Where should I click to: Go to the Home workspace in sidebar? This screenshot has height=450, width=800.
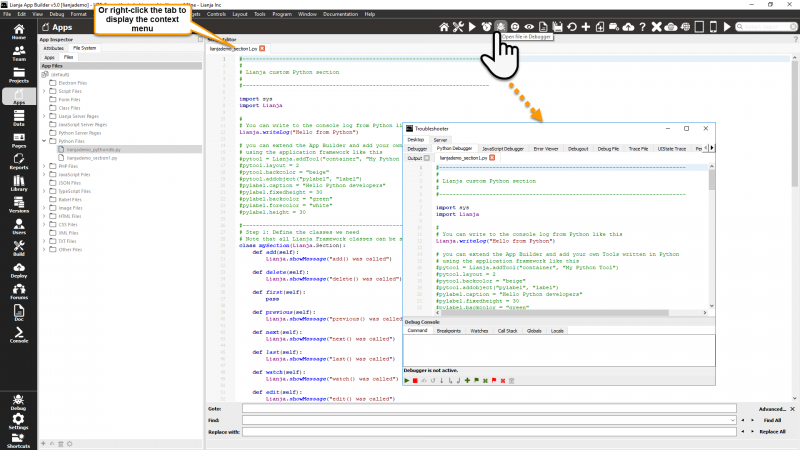tap(19, 32)
